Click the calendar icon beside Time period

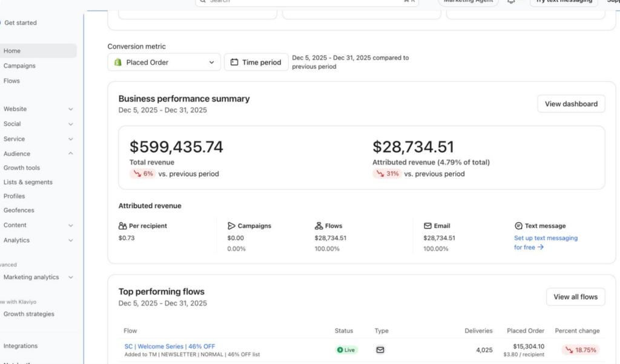pyautogui.click(x=234, y=62)
